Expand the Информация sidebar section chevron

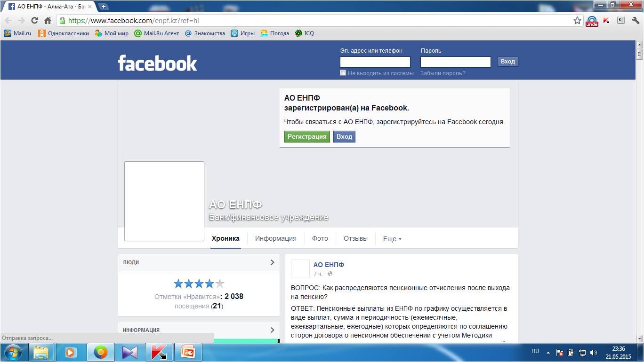(272, 330)
